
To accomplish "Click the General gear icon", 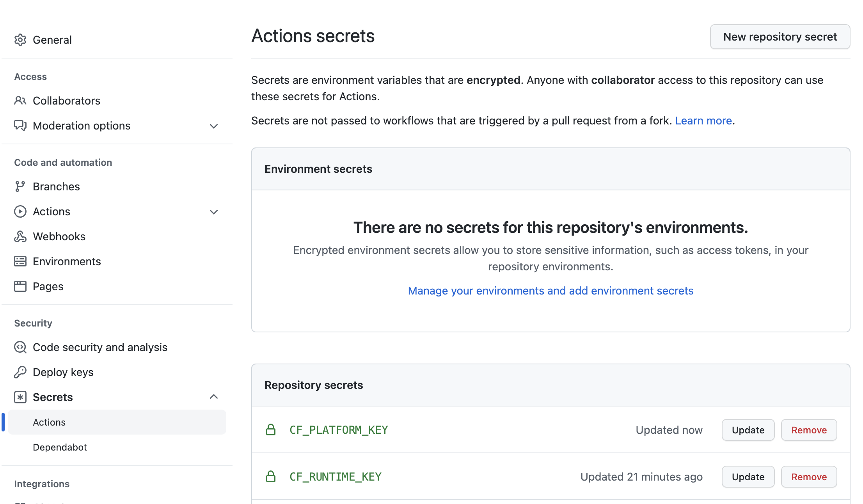I will click(20, 40).
